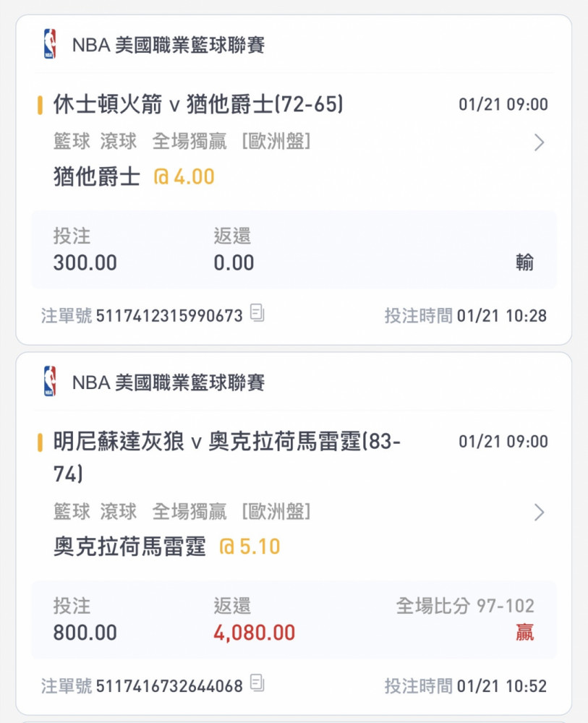Click the 300.00 stake amount
The width and height of the screenshot is (588, 723).
85,263
